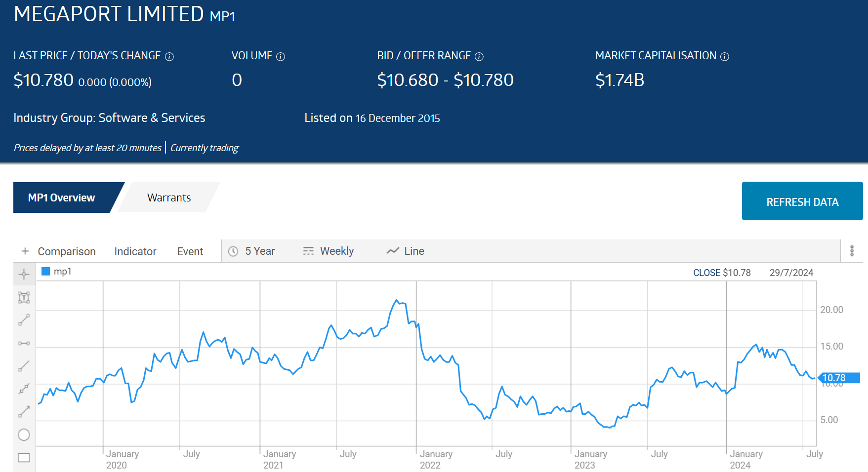The image size is (868, 472).
Task: Click the 20.00 price axis label
Action: (x=831, y=310)
